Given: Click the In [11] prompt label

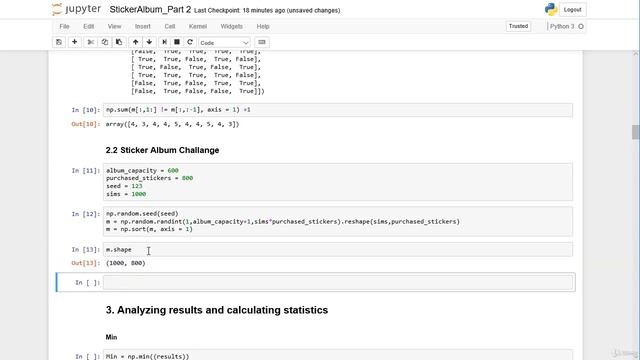Looking at the screenshot, I should [x=85, y=171].
